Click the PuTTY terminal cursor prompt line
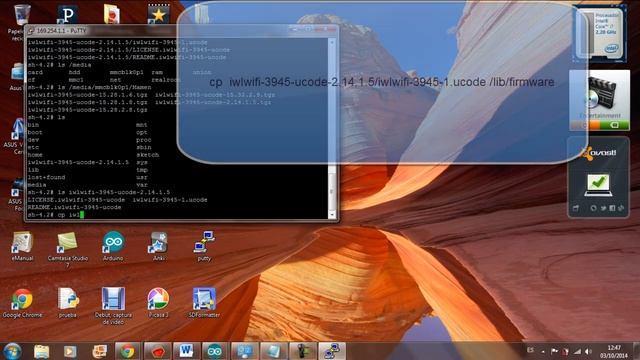The image size is (640, 360). coord(56,215)
